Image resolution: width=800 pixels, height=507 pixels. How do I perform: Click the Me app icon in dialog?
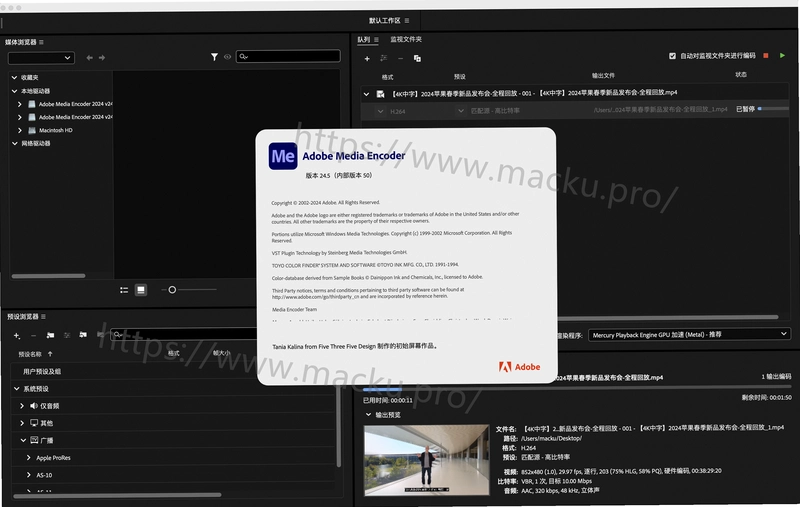[283, 156]
